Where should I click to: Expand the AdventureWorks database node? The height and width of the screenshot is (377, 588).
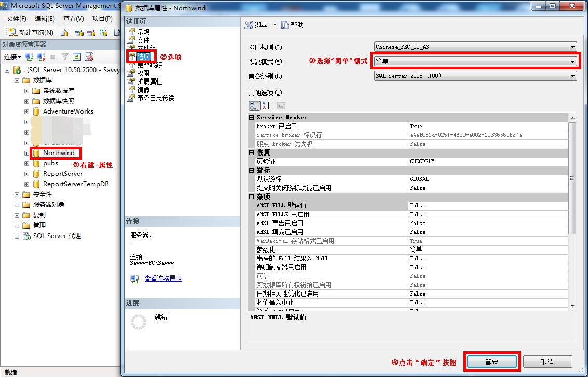tap(26, 111)
